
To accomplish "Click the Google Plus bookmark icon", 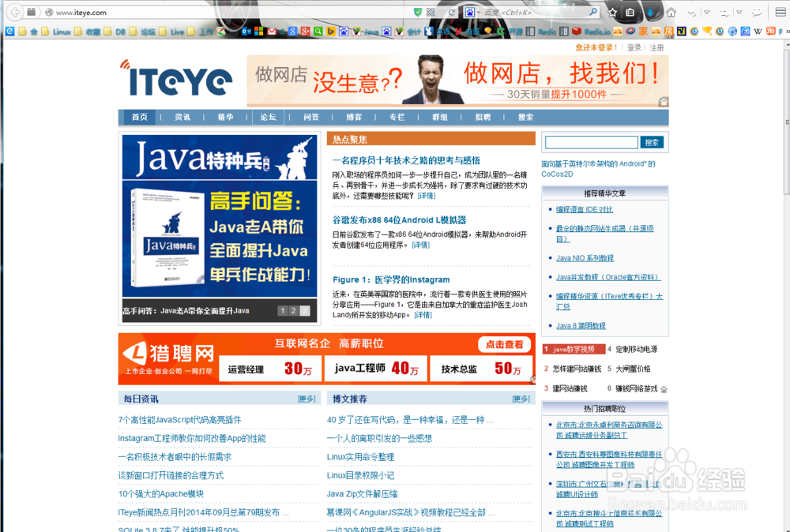I will pyautogui.click(x=305, y=32).
